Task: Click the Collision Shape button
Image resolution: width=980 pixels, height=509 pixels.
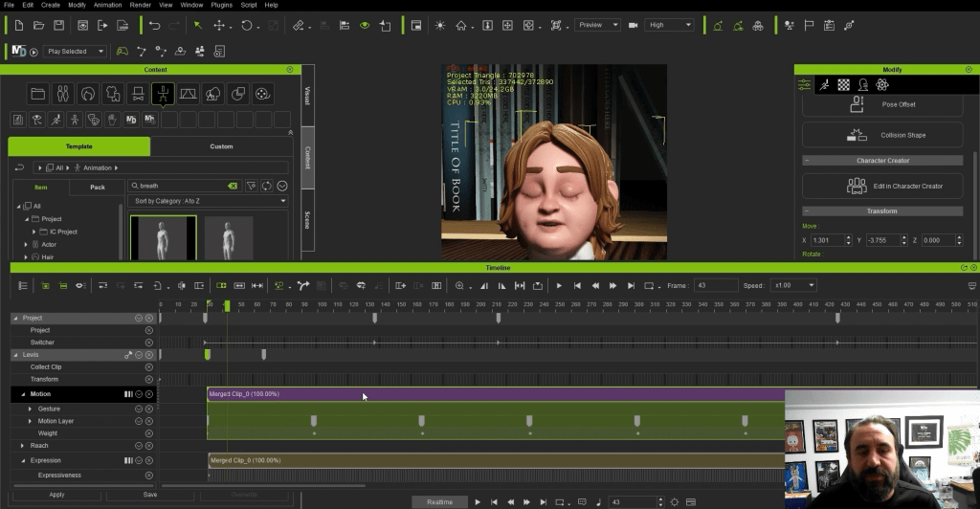Action: [x=881, y=135]
